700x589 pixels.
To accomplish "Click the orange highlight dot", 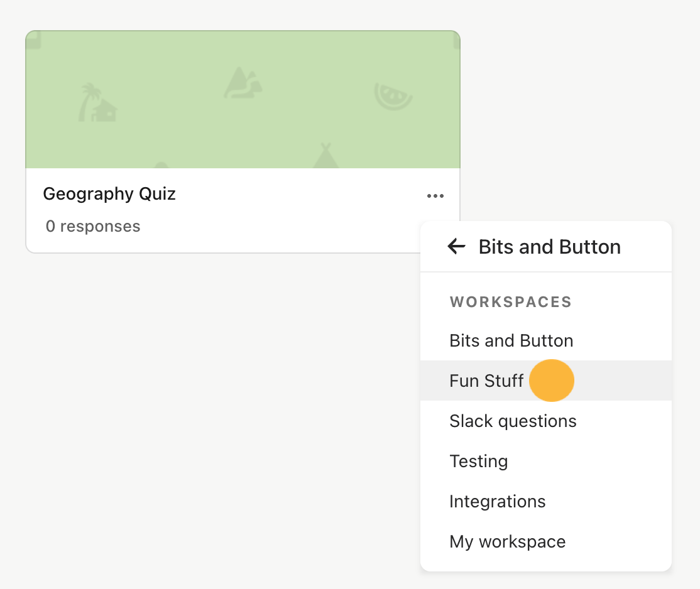I will pos(551,381).
